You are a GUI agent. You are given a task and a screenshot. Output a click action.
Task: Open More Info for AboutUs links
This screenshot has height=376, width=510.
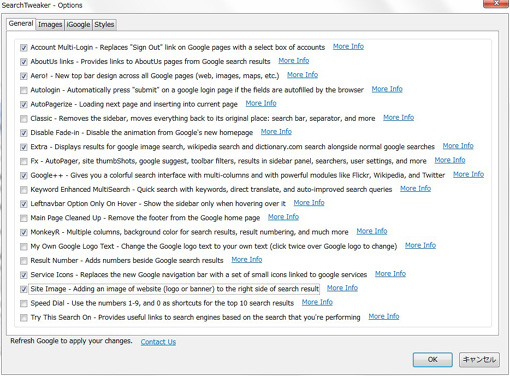[x=294, y=61]
